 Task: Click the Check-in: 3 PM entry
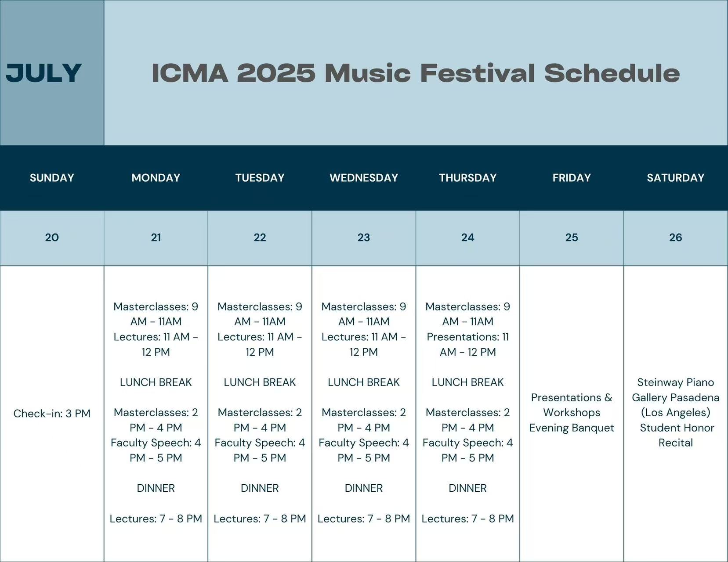point(52,414)
